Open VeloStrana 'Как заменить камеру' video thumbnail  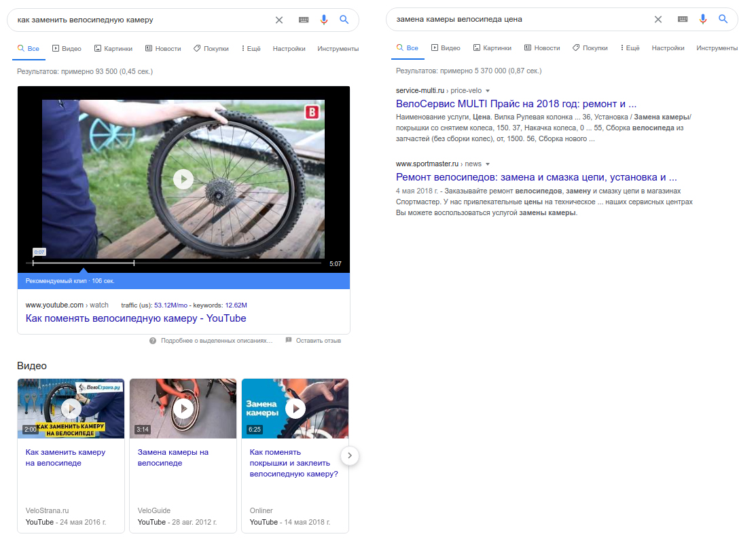(x=71, y=408)
